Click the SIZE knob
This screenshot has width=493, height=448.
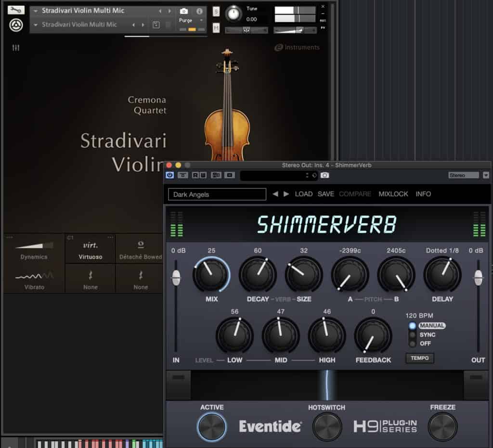point(304,275)
